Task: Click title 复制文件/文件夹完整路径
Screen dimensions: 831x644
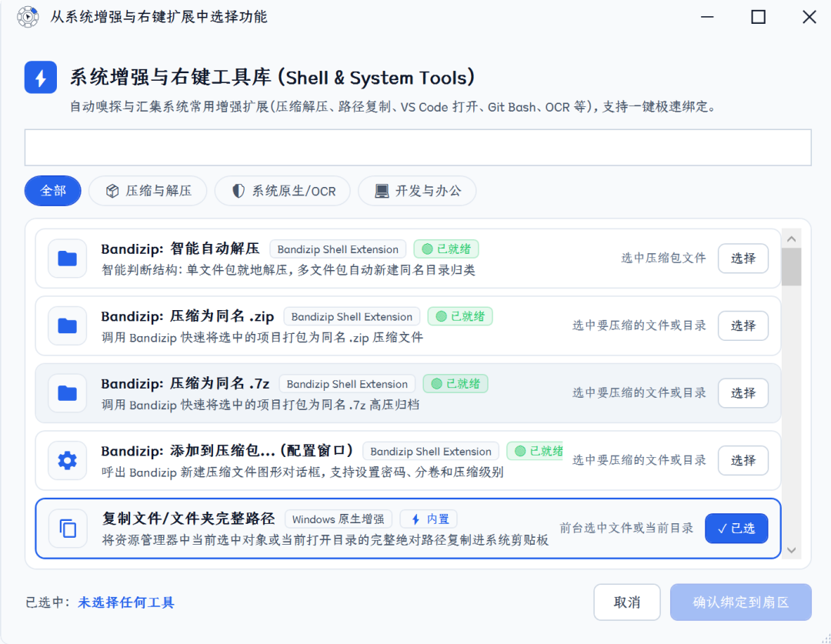Action: [189, 519]
